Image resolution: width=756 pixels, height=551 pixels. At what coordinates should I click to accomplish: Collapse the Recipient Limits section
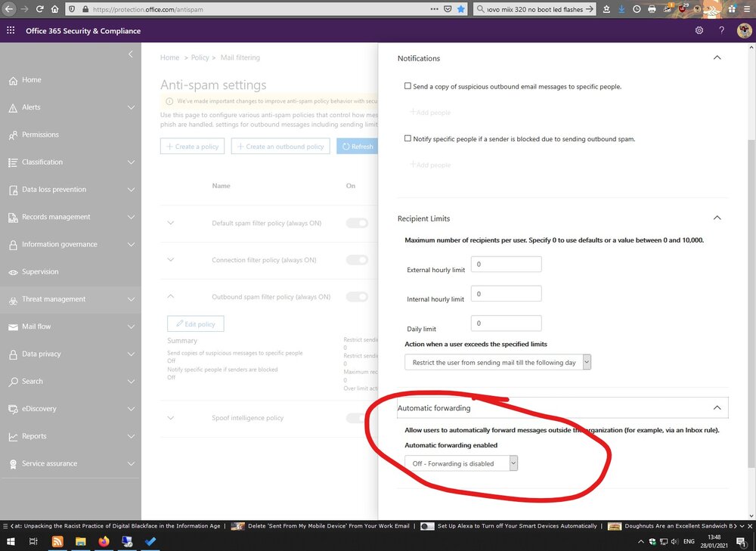click(717, 218)
